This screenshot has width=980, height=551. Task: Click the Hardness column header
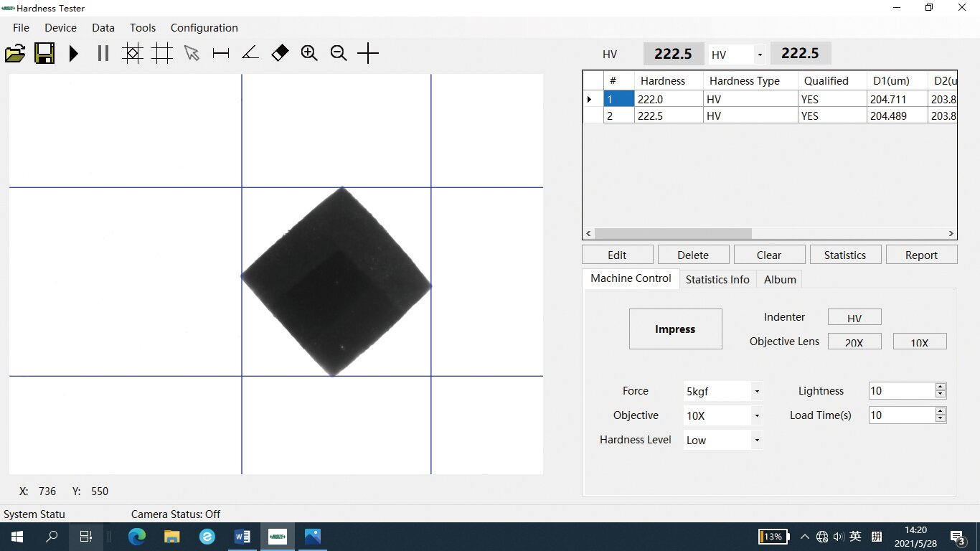669,81
